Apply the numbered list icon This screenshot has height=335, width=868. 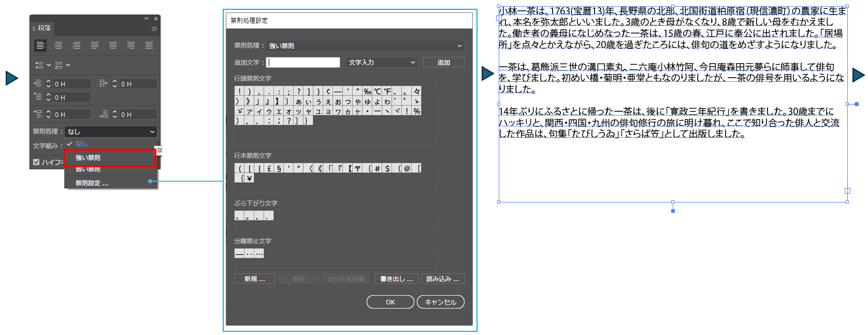(59, 65)
